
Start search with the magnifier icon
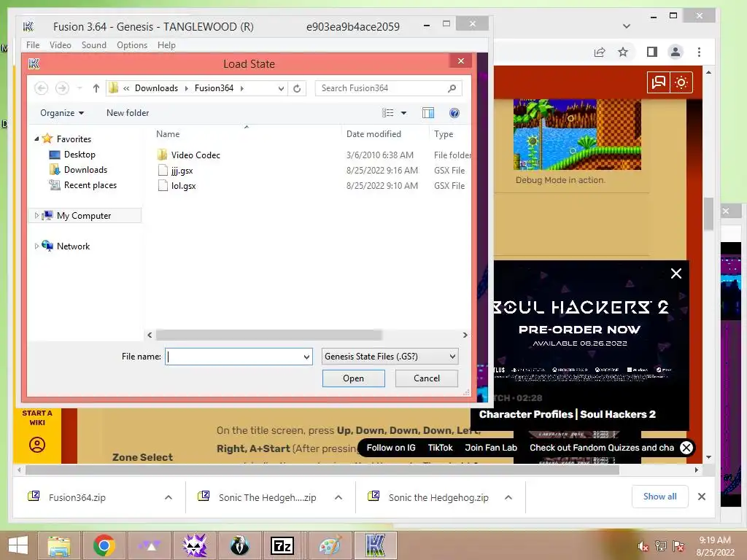pyautogui.click(x=452, y=88)
